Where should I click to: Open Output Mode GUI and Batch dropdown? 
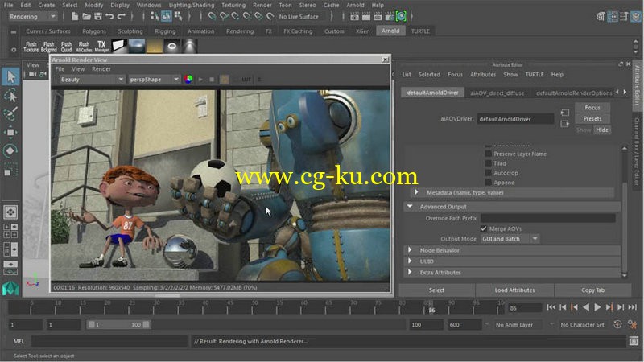(510, 238)
